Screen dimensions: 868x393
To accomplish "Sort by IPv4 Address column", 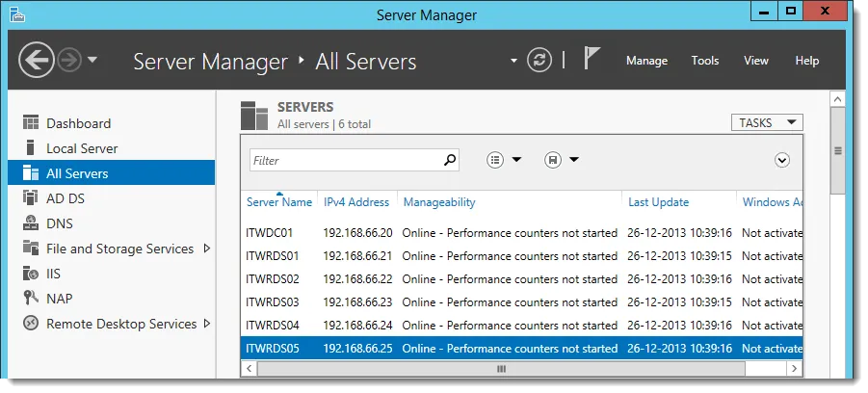I will (357, 202).
